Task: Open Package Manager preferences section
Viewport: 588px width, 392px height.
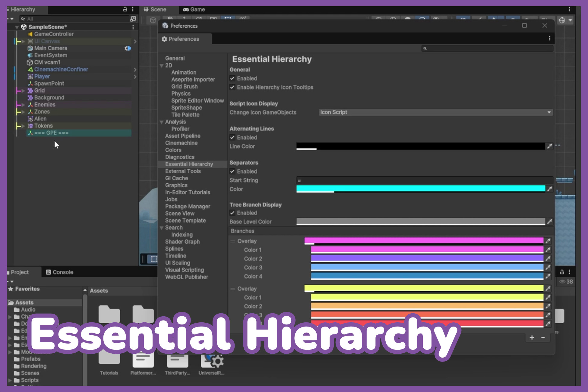Action: click(188, 207)
